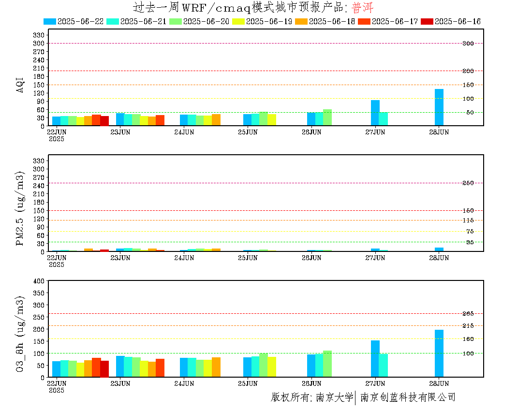The width and height of the screenshot is (532, 411).
Task: Click the 26JUN green bar in O3_8h chart
Action: pos(327,364)
